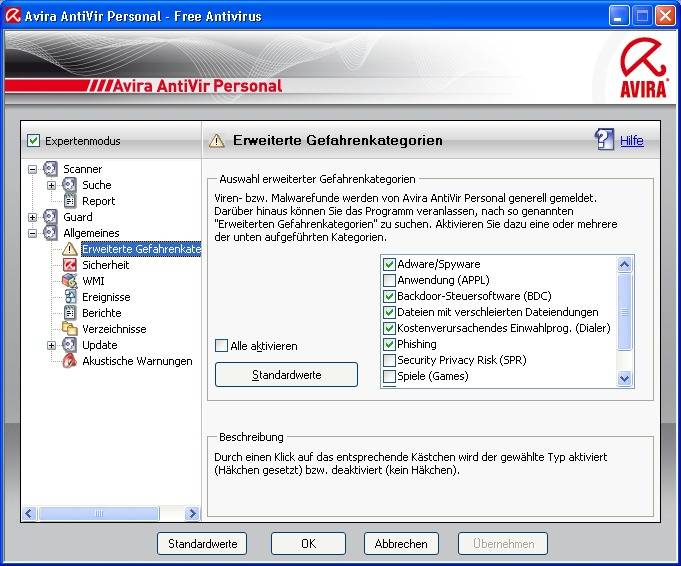681x566 pixels.
Task: Click the Scanner gear icon in tree
Action: [50, 169]
